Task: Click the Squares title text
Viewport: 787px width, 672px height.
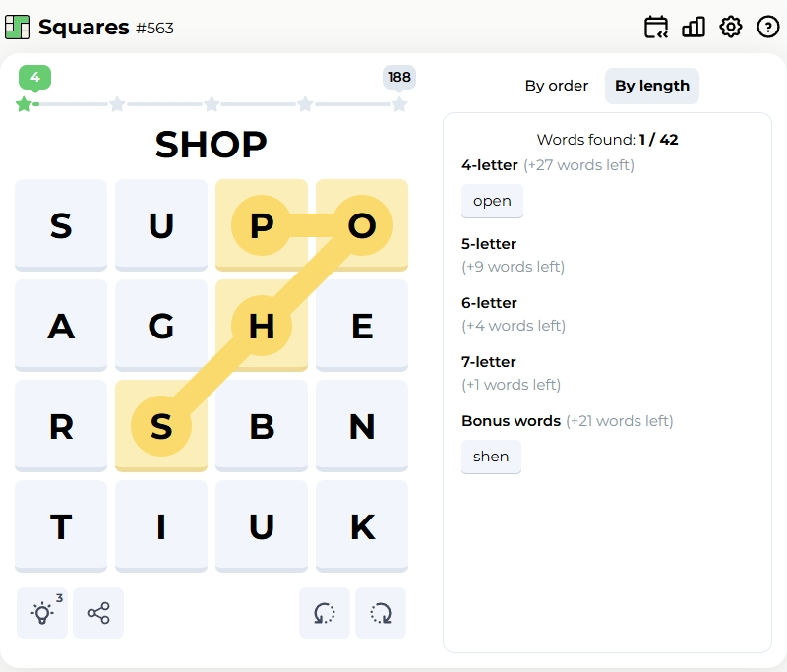Action: [x=84, y=28]
